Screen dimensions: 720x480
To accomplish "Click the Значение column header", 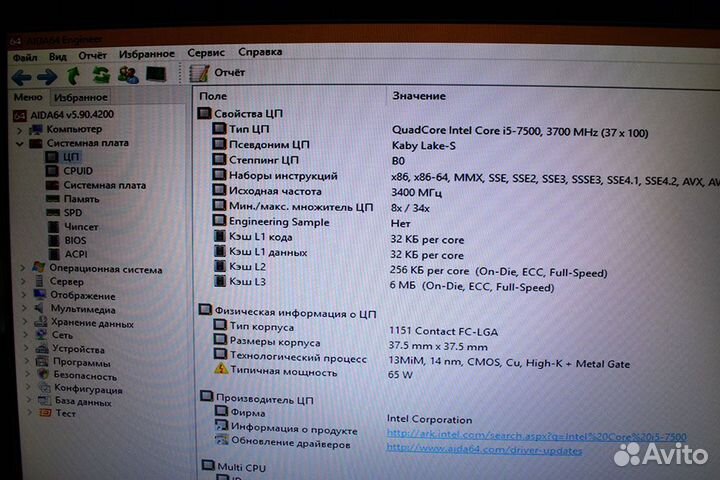I will (x=419, y=96).
